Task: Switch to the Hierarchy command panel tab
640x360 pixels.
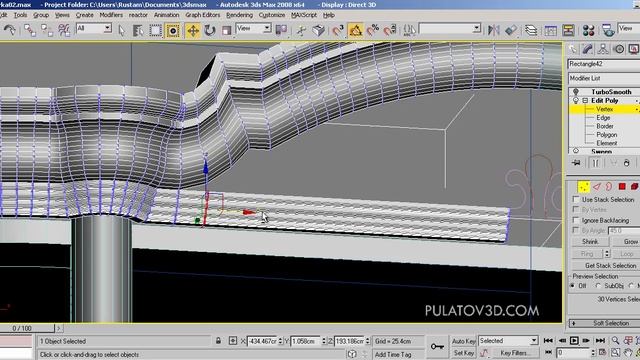Action: coord(603,49)
